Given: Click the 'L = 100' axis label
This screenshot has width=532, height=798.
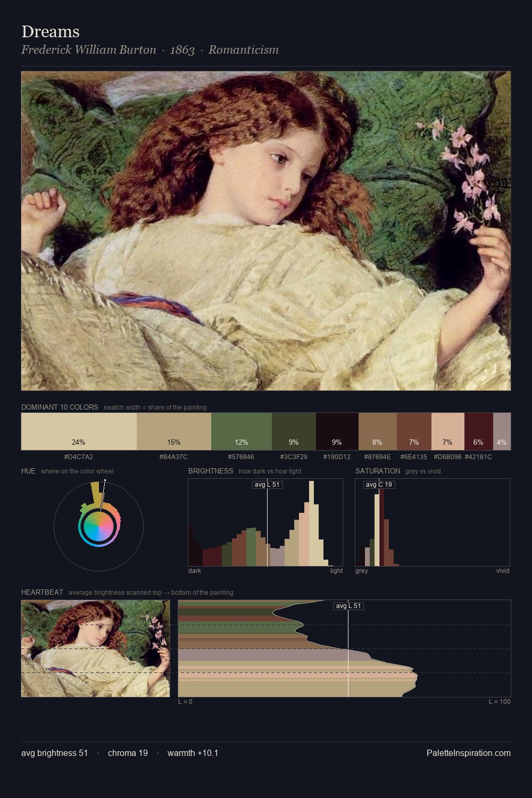Looking at the screenshot, I should (500, 702).
